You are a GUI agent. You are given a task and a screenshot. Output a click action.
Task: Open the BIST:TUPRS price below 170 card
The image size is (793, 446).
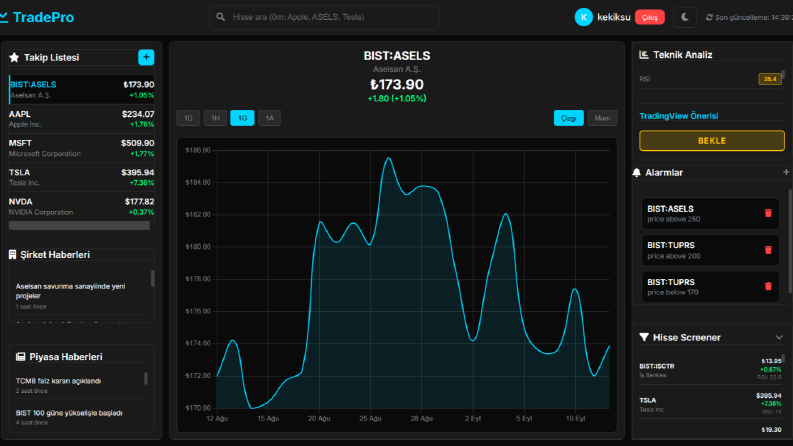[x=710, y=287]
